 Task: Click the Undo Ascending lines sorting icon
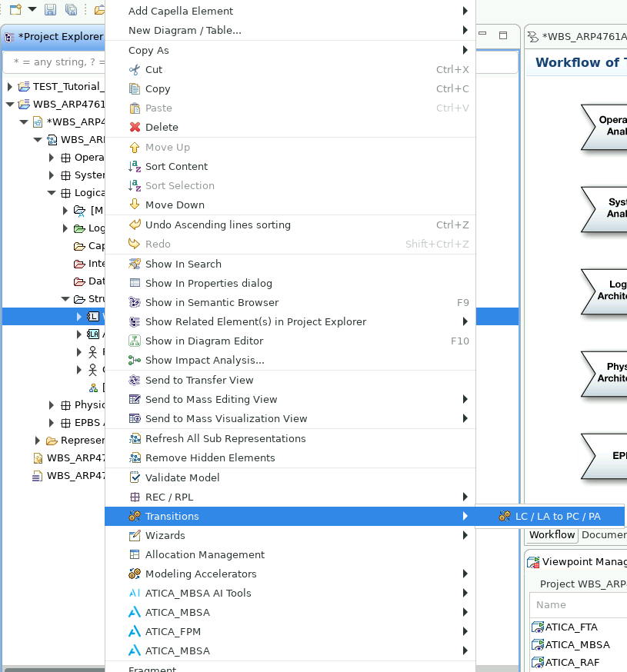pyautogui.click(x=135, y=225)
